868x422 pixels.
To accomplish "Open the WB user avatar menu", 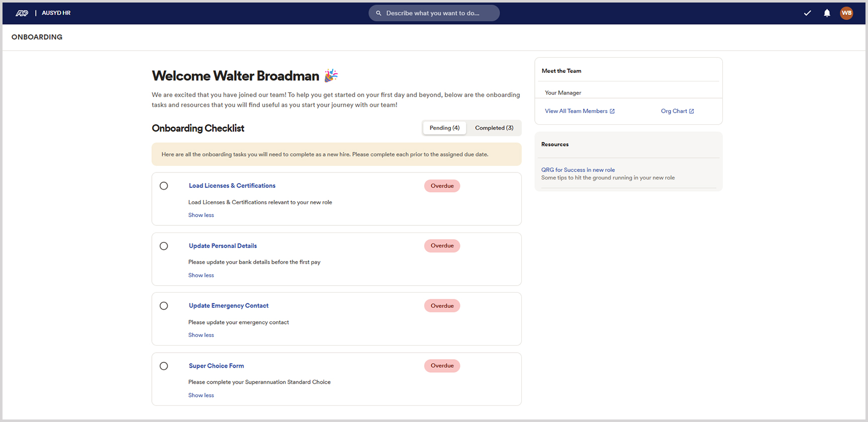I will [x=846, y=13].
